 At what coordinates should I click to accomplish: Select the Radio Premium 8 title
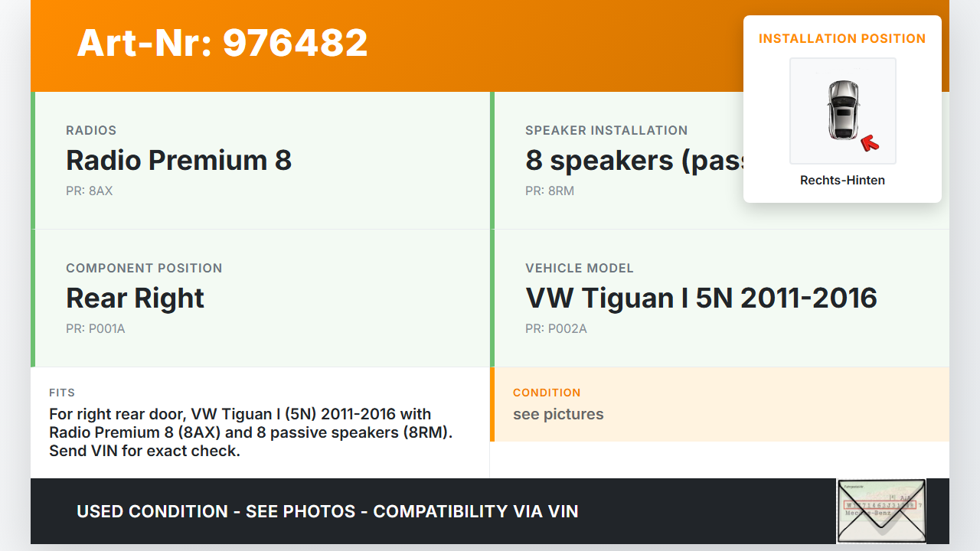(x=178, y=160)
